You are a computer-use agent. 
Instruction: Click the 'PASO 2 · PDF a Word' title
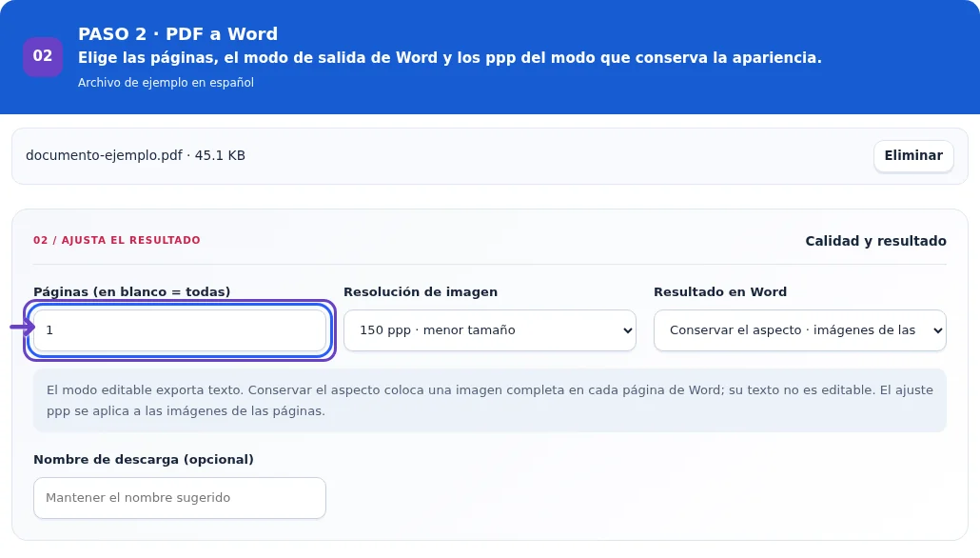(178, 33)
